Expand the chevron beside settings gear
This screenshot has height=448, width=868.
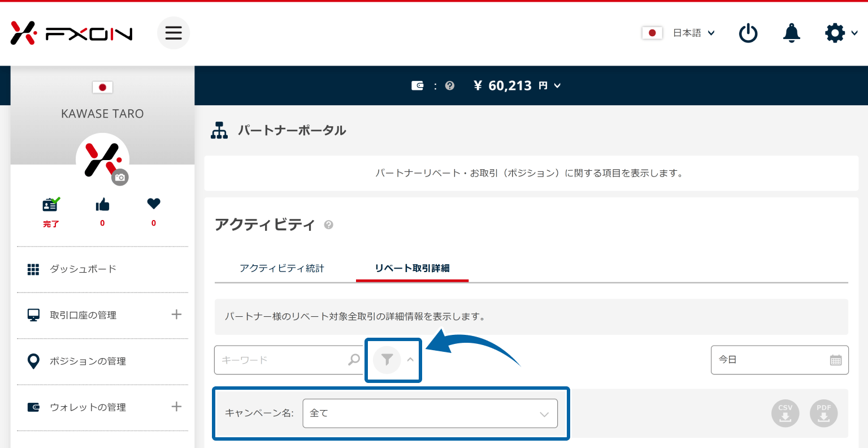click(x=854, y=33)
